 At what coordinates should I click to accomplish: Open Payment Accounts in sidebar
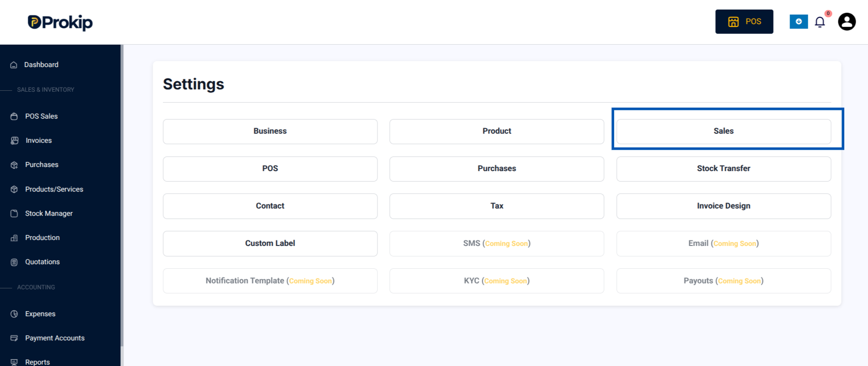55,338
